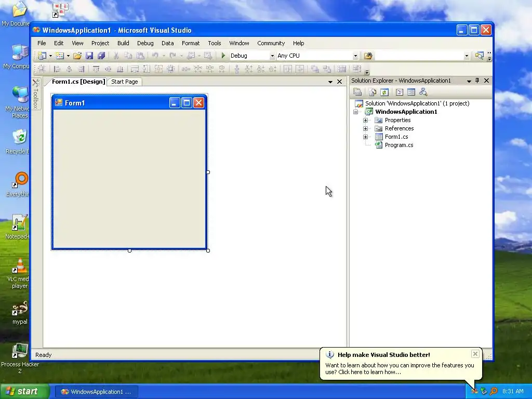The height and width of the screenshot is (399, 532).
Task: Save the current file with floppy icon
Action: [89, 56]
